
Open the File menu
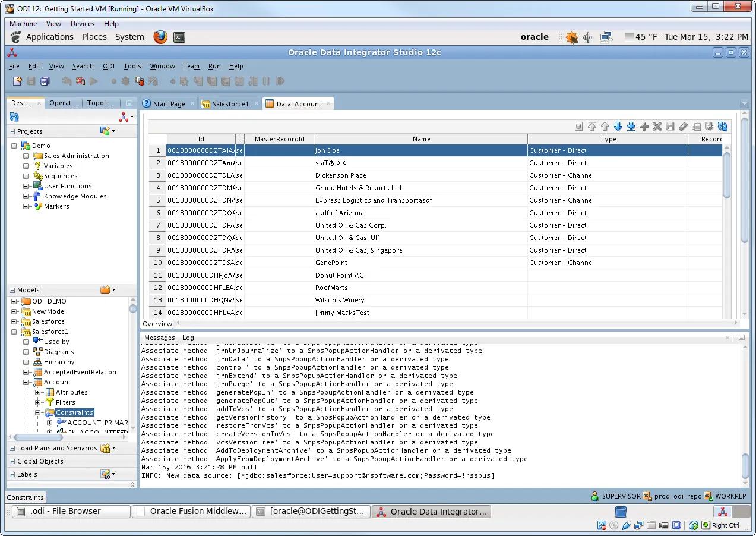(14, 66)
